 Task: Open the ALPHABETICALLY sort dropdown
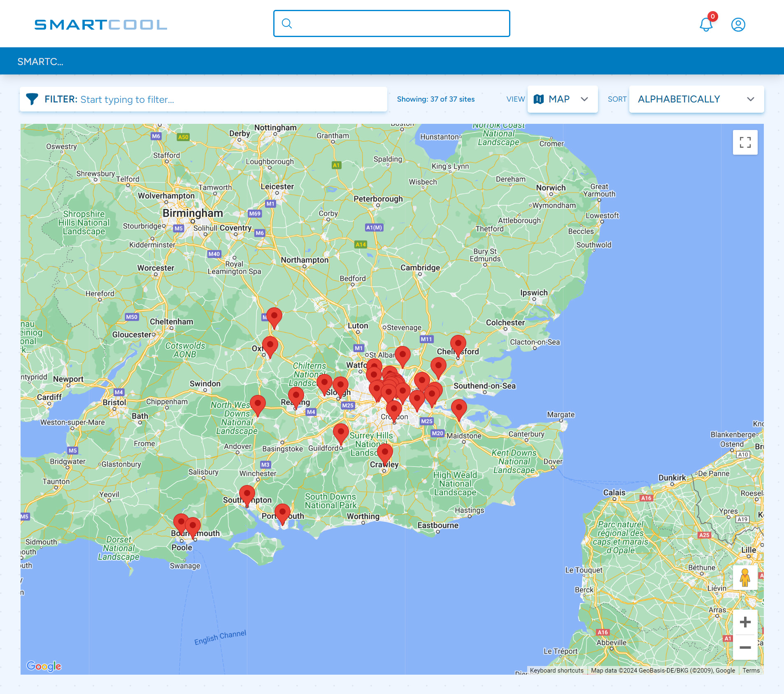(x=696, y=99)
